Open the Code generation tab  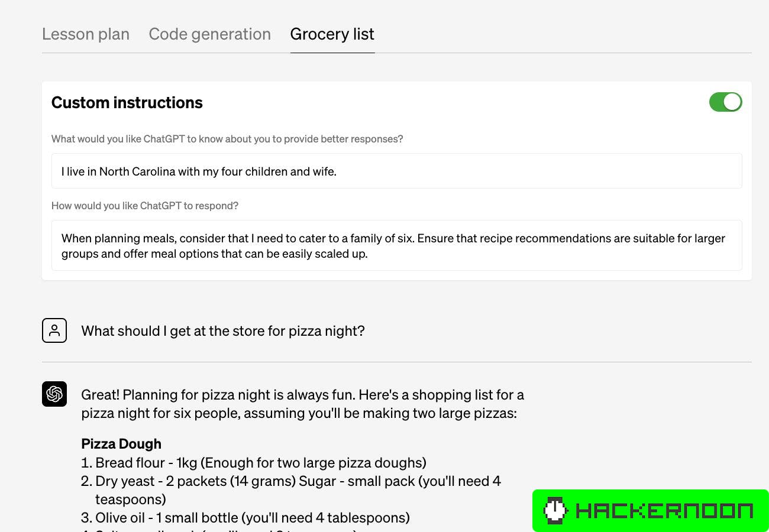click(209, 34)
